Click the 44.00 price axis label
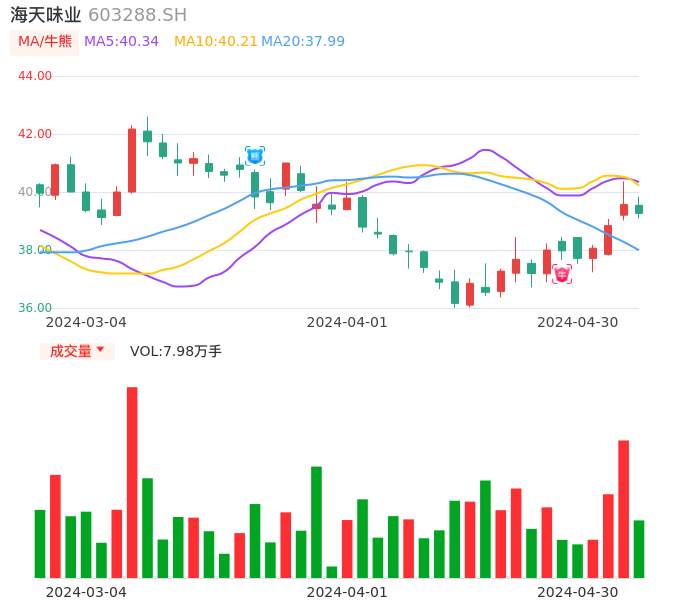 coord(35,76)
